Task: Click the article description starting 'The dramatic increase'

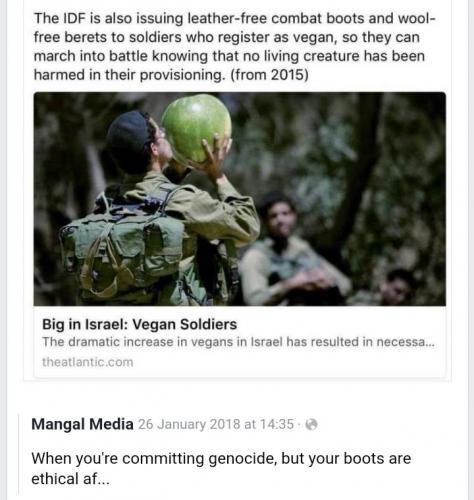Action: coord(238,342)
